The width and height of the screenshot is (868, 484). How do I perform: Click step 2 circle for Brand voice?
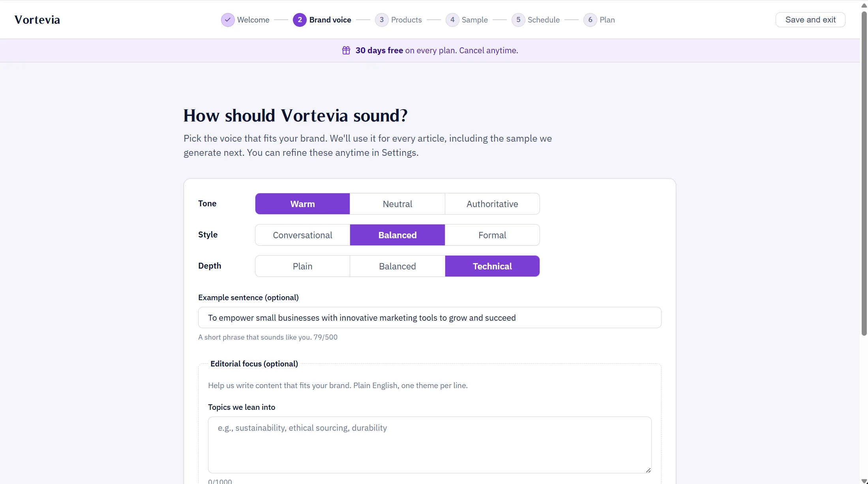click(300, 20)
